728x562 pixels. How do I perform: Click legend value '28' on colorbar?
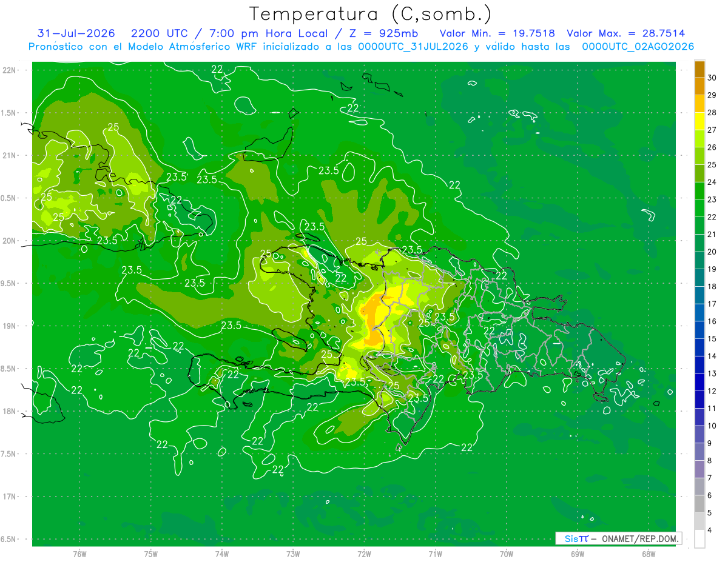coord(712,113)
